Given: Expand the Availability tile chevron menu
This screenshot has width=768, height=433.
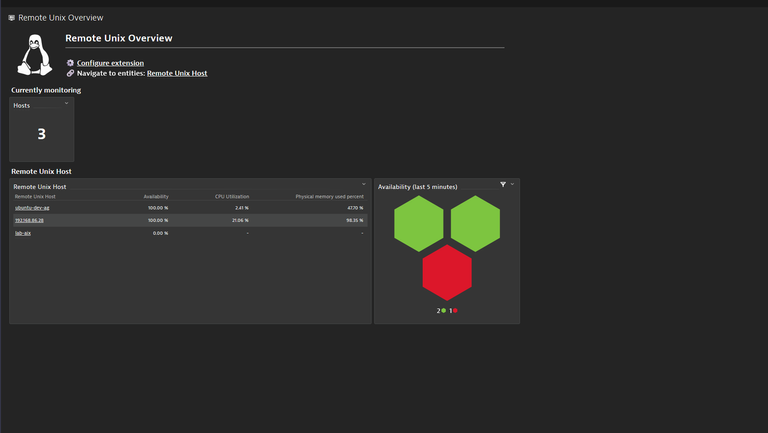Looking at the screenshot, I should point(512,185).
